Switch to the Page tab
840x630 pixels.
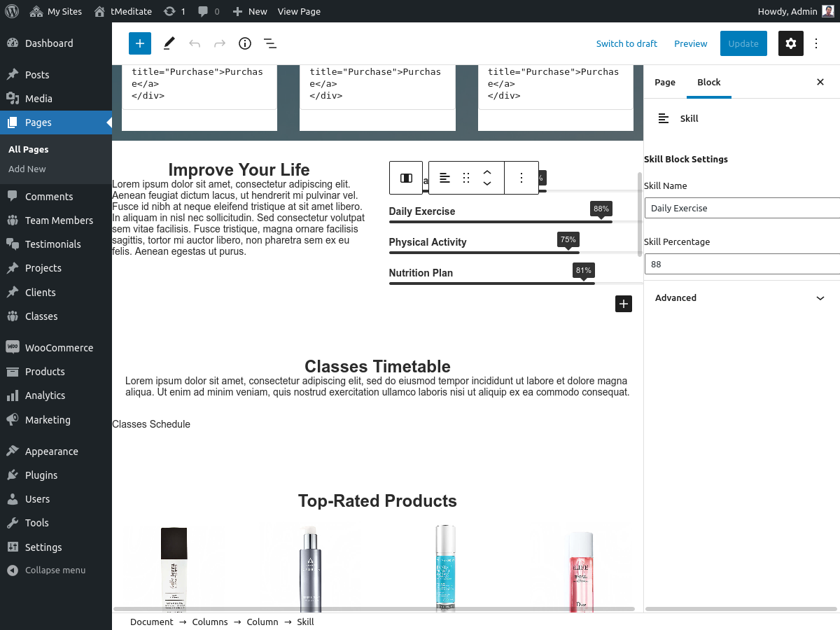point(664,82)
